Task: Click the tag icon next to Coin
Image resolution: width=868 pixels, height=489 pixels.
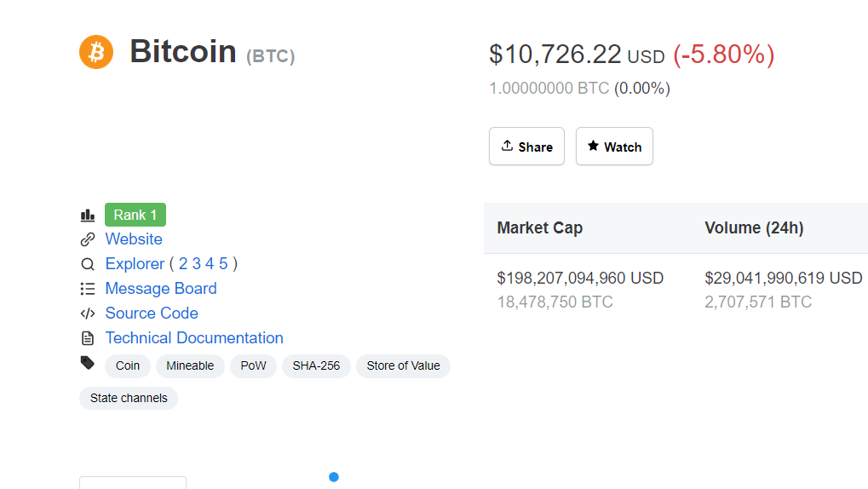Action: point(88,363)
